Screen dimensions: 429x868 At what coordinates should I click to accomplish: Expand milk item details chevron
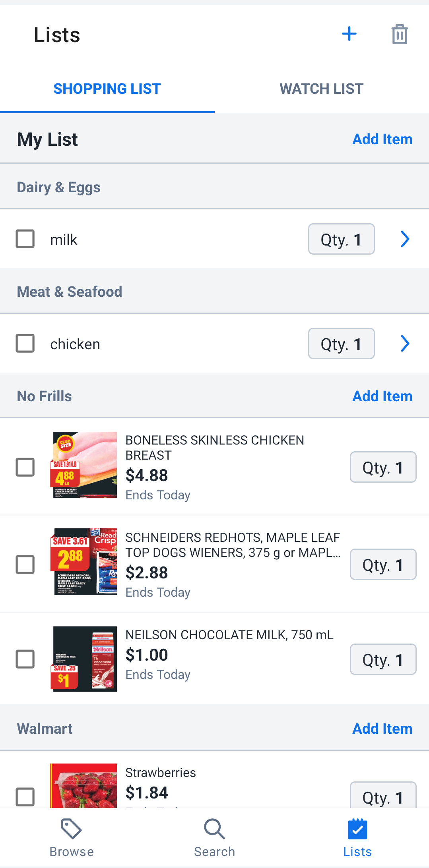[x=405, y=239]
